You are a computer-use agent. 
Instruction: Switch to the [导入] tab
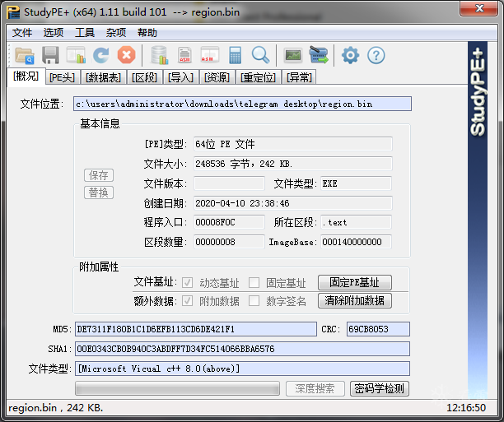(x=180, y=77)
